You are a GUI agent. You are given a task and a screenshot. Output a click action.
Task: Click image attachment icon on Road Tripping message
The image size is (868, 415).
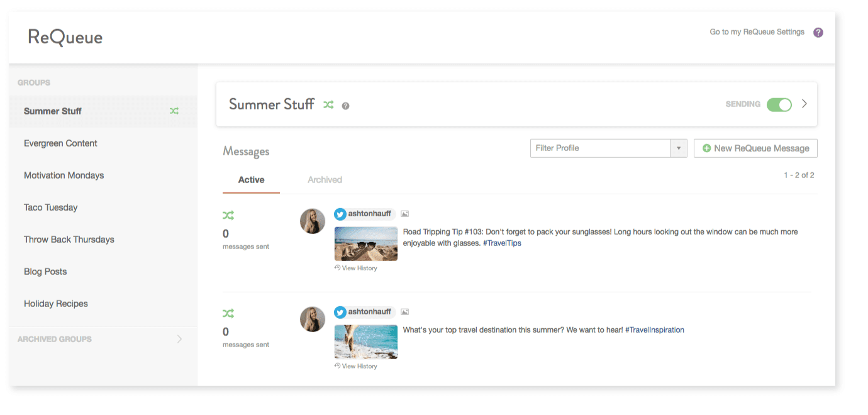[x=405, y=214]
